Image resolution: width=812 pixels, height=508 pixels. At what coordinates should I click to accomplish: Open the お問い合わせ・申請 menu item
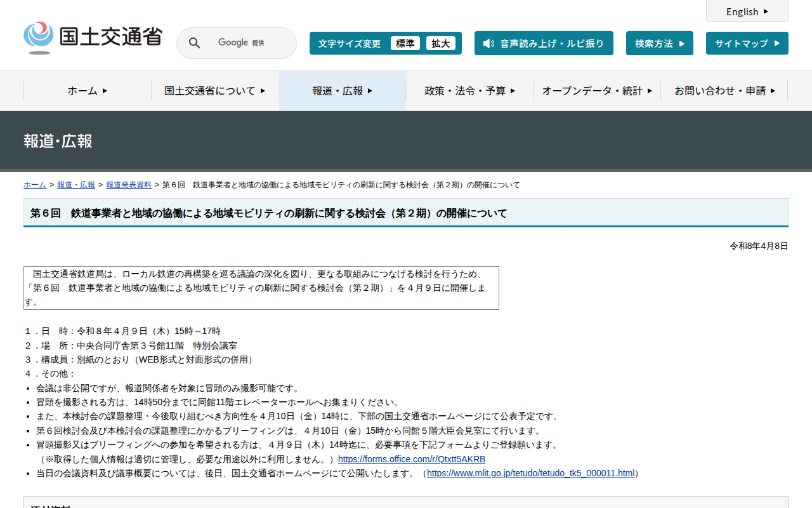724,91
